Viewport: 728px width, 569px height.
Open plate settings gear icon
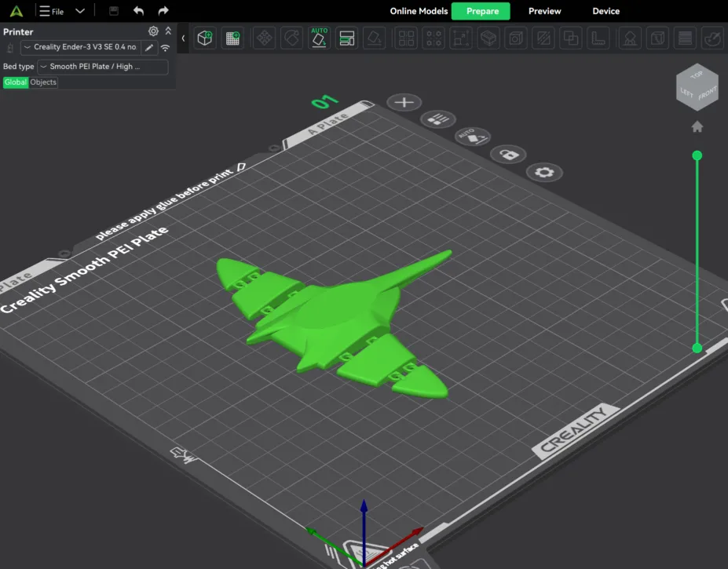pyautogui.click(x=544, y=172)
